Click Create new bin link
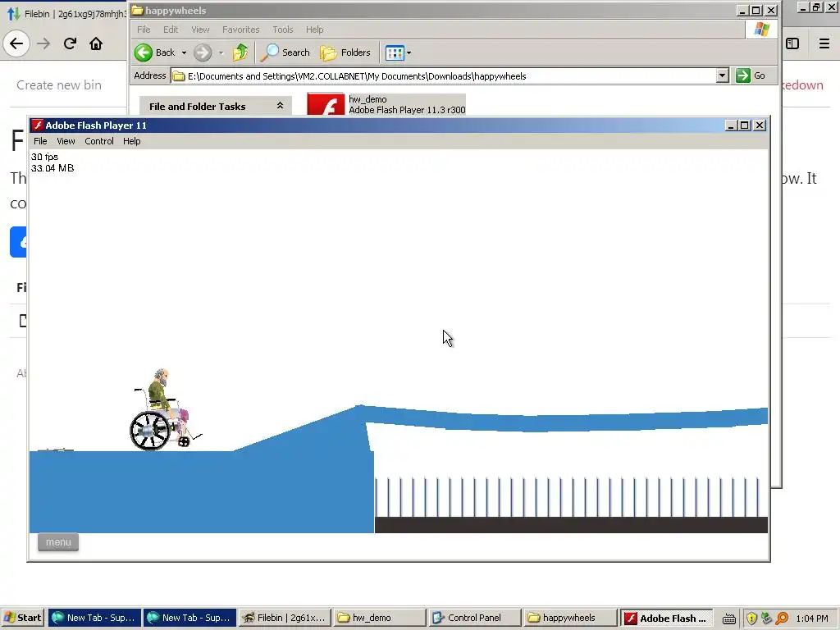This screenshot has width=840, height=630. click(x=59, y=84)
